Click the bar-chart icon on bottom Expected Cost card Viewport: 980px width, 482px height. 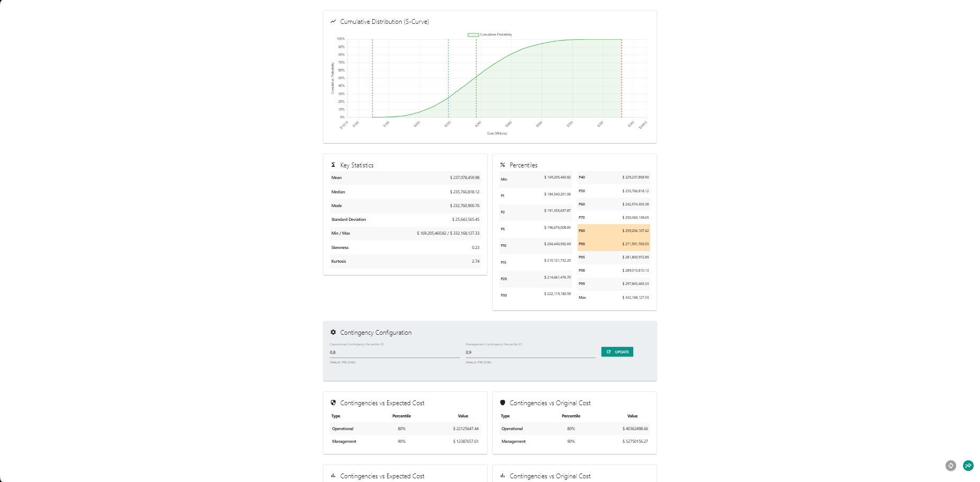tap(333, 476)
